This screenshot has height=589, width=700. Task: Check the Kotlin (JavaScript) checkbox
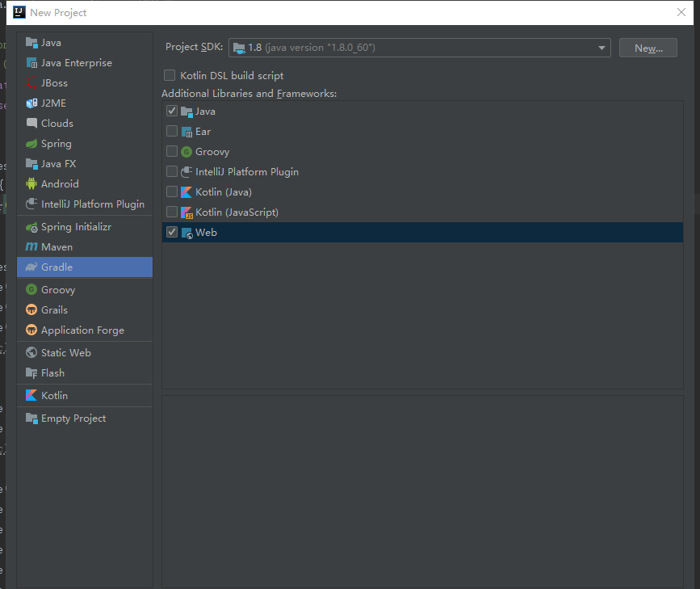[172, 212]
